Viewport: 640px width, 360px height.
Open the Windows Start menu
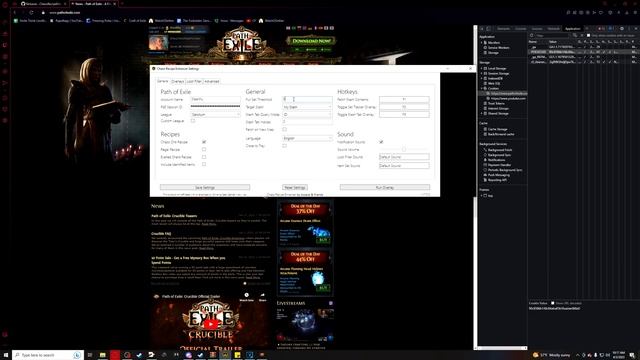pyautogui.click(x=6, y=355)
